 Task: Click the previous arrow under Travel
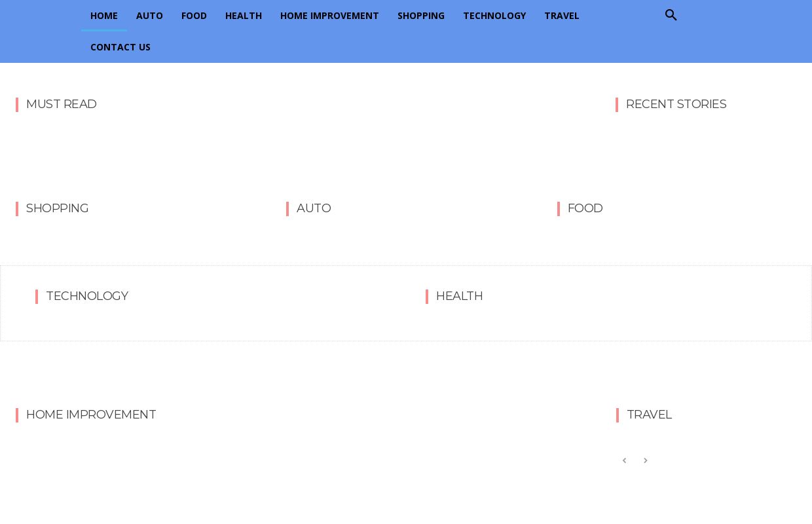pos(624,460)
